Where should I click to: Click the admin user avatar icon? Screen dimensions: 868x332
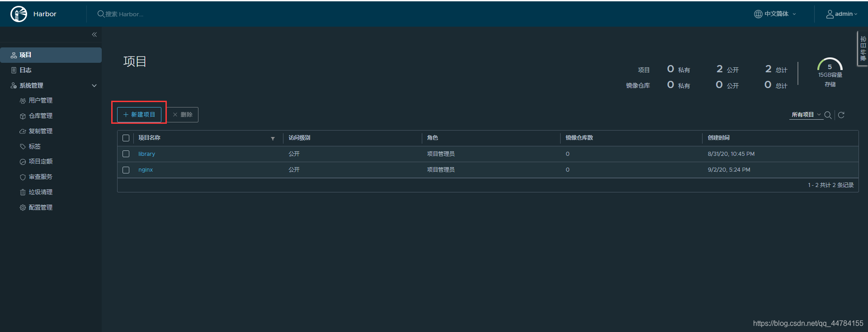point(830,14)
